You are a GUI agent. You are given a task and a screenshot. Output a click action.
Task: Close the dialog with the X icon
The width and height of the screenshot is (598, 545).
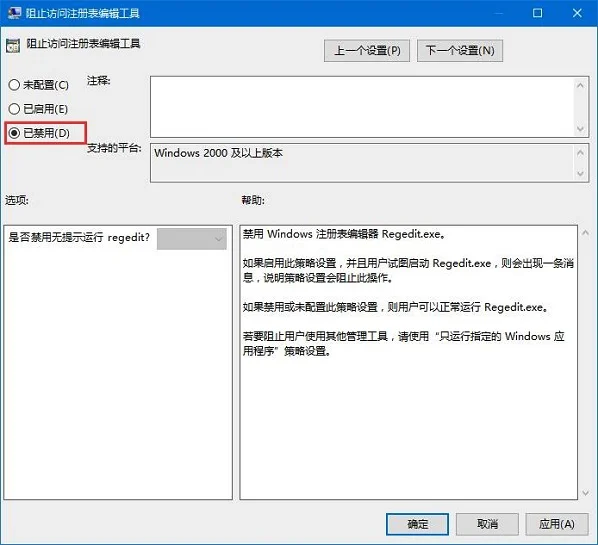coord(577,13)
